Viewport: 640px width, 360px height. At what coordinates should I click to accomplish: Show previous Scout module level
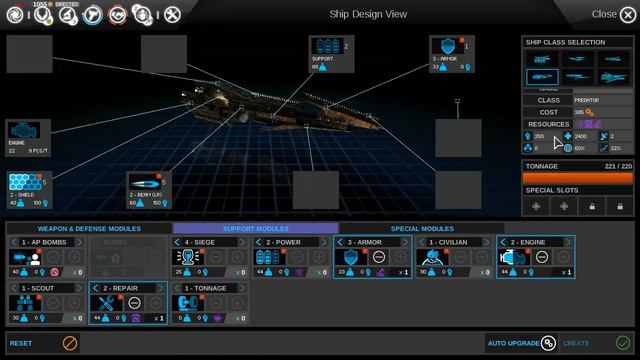pos(13,288)
